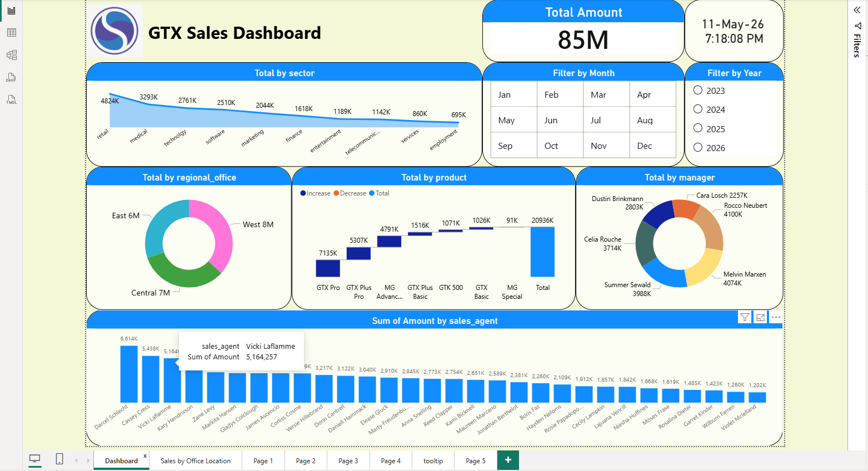The height and width of the screenshot is (471, 868).
Task: Add a new page with plus button
Action: 508,460
